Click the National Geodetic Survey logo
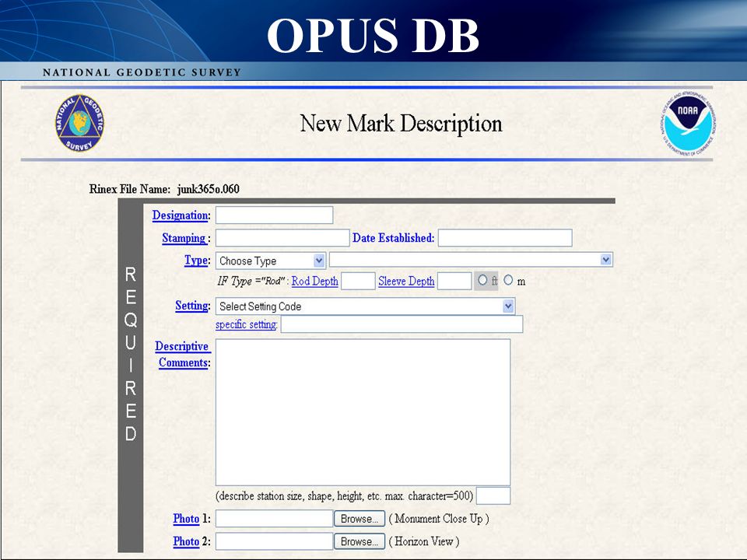 (x=79, y=124)
